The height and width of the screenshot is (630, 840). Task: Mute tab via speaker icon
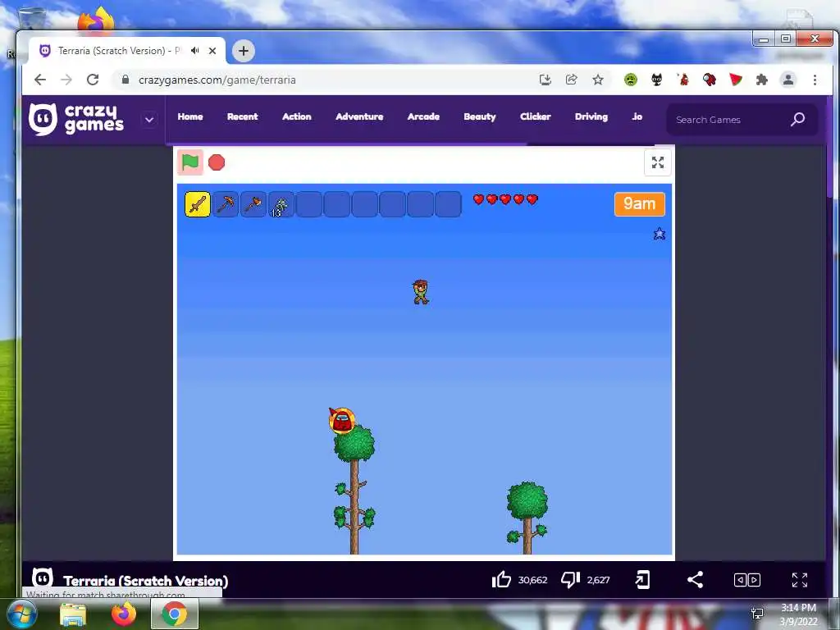tap(195, 50)
